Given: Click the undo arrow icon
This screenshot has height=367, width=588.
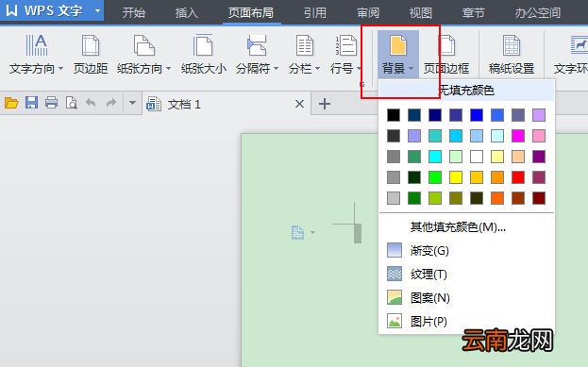Looking at the screenshot, I should (x=91, y=102).
